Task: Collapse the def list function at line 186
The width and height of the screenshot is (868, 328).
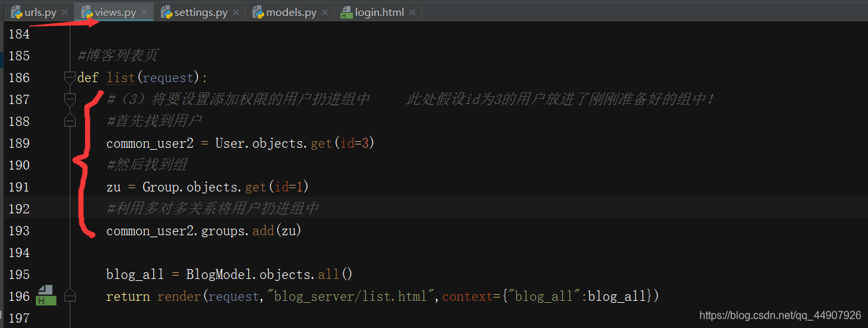Action: 70,78
